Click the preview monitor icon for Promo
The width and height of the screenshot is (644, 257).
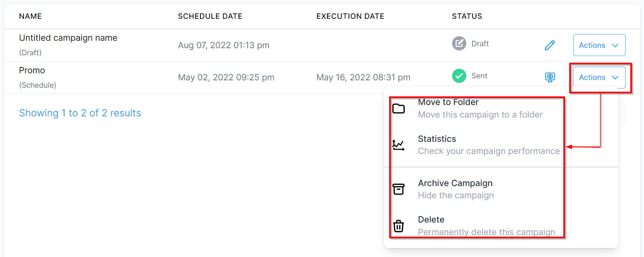550,77
